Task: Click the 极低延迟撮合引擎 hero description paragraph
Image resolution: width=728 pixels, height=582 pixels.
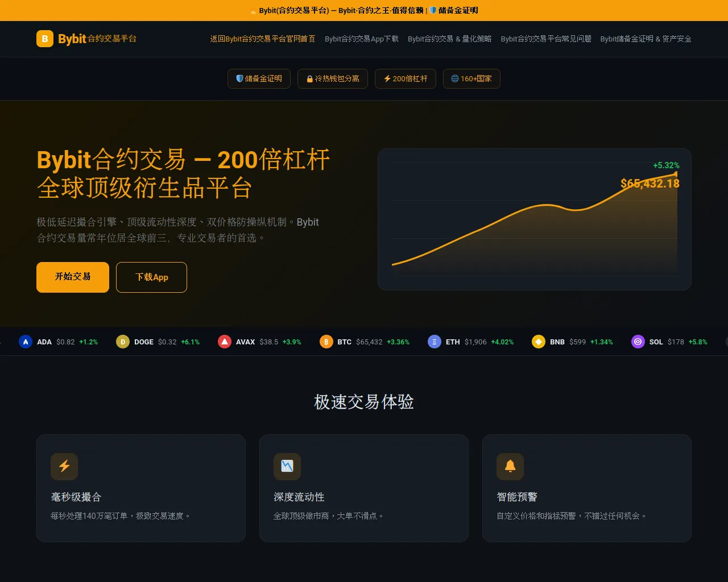Action: point(178,230)
